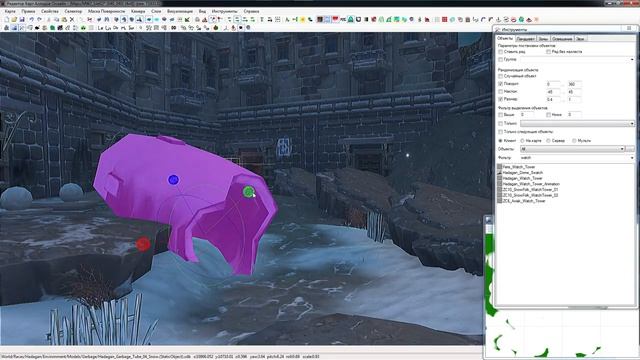The width and height of the screenshot is (640, 360).
Task: Click the Redo arrow icon
Action: click(39, 19)
